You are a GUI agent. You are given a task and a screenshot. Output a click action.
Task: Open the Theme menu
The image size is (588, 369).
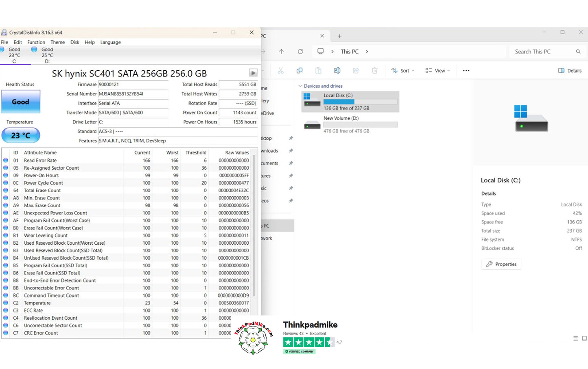click(57, 42)
